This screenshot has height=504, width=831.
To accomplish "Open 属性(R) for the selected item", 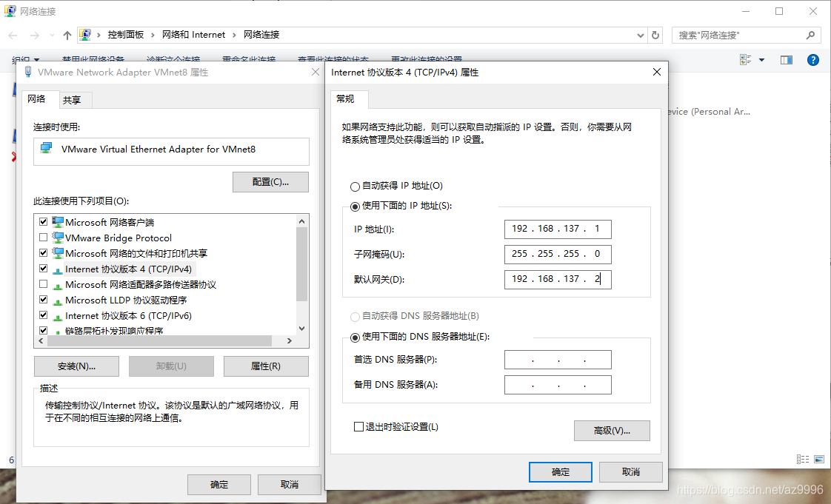I will pos(265,366).
